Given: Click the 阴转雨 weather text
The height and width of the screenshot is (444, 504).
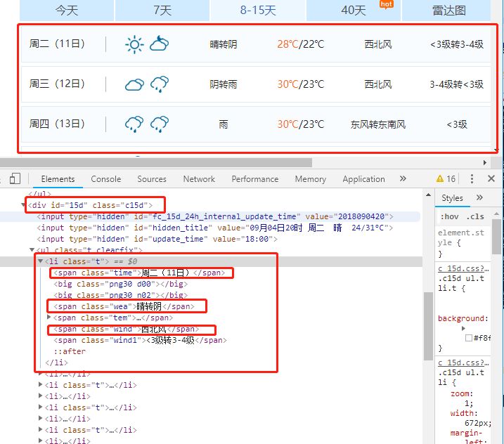Looking at the screenshot, I should coord(224,84).
